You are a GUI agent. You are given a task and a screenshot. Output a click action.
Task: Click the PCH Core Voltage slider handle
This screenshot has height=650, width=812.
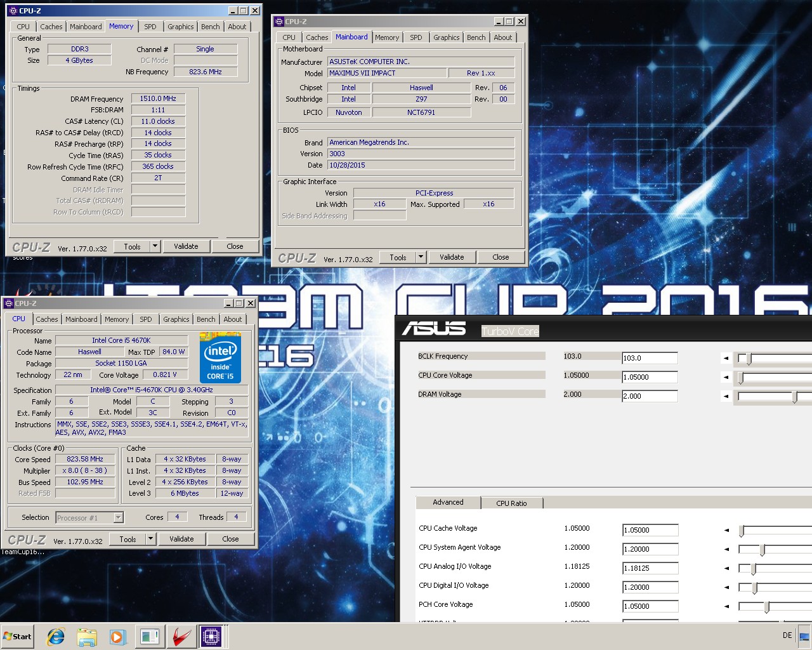[767, 607]
